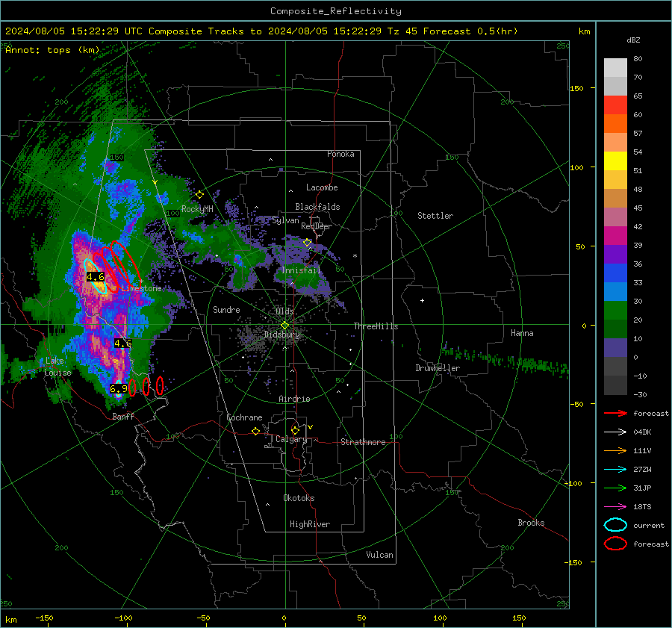Click the yellow diamond marker below Cochrane
Viewport: 672px width, 628px height.
pyautogui.click(x=255, y=431)
